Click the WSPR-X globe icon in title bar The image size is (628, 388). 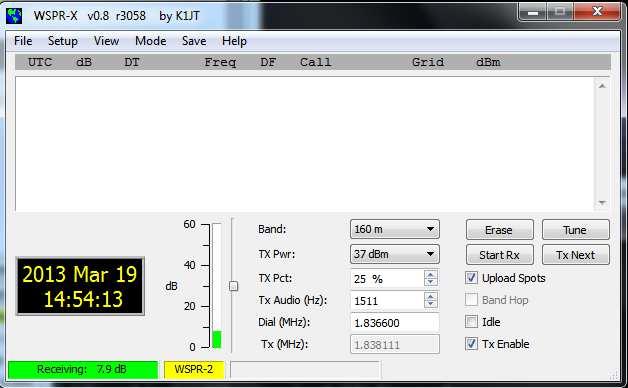[x=14, y=16]
